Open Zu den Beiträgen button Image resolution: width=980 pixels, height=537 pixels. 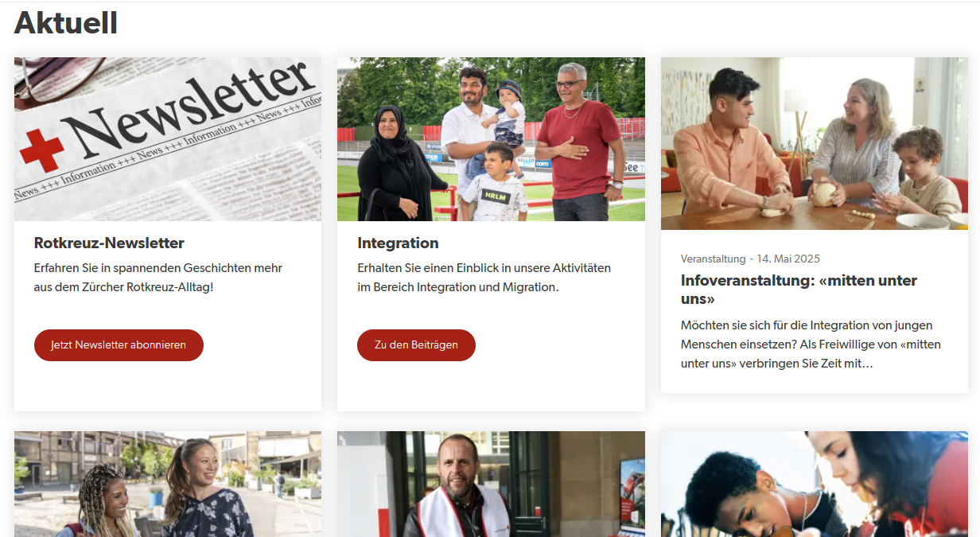click(416, 345)
